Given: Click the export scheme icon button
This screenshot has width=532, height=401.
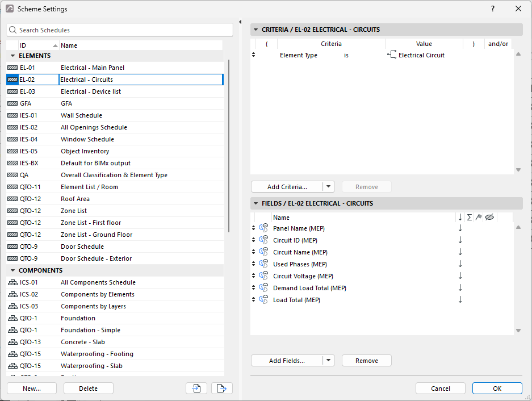Looking at the screenshot, I should [221, 388].
